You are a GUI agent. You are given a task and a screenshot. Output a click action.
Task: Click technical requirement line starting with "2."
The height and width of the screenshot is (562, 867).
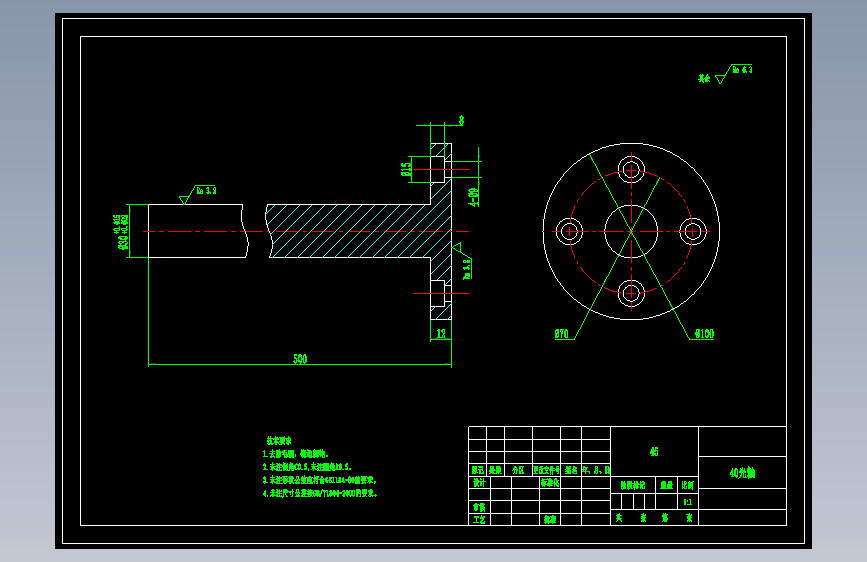point(307,467)
